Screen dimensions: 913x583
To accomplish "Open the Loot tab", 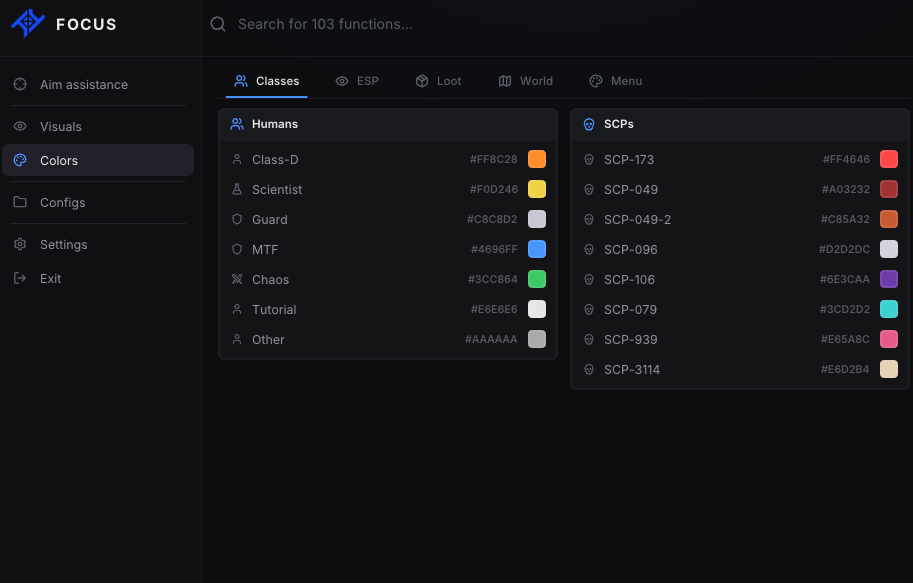I will point(438,81).
